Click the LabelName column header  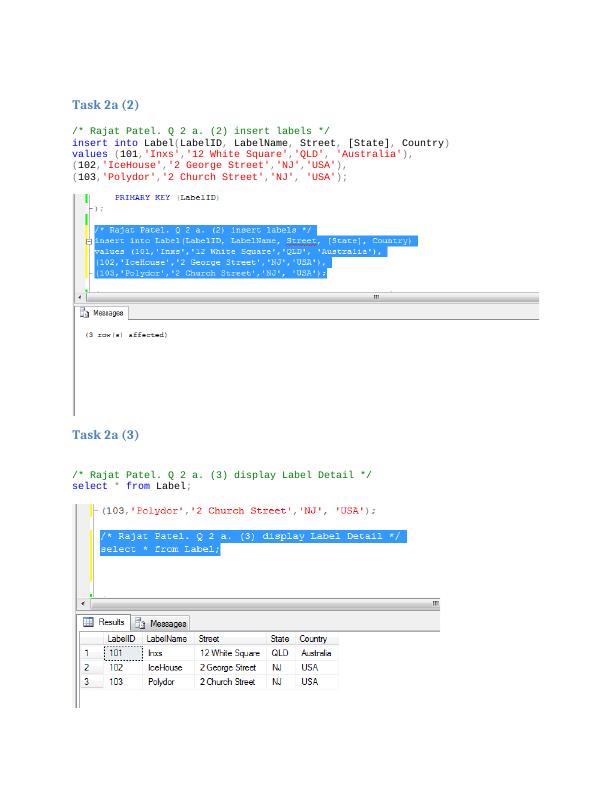coord(167,639)
